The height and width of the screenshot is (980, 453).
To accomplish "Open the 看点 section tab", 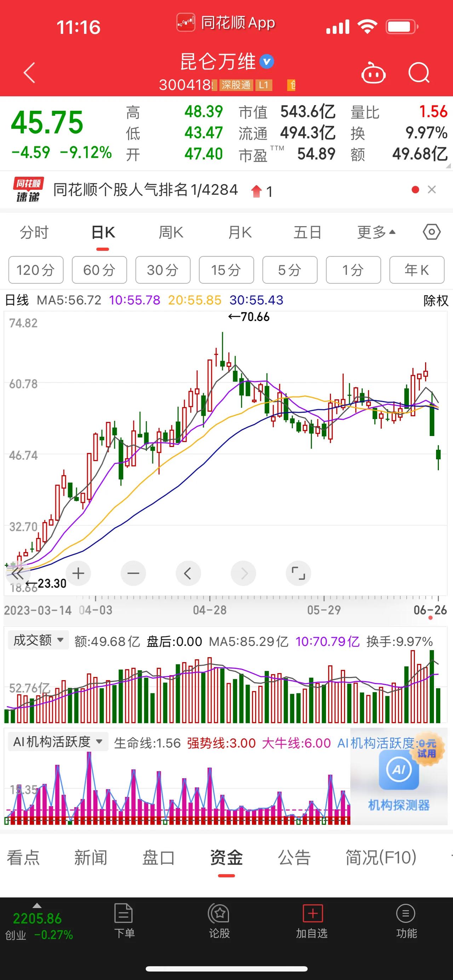I will [x=23, y=858].
